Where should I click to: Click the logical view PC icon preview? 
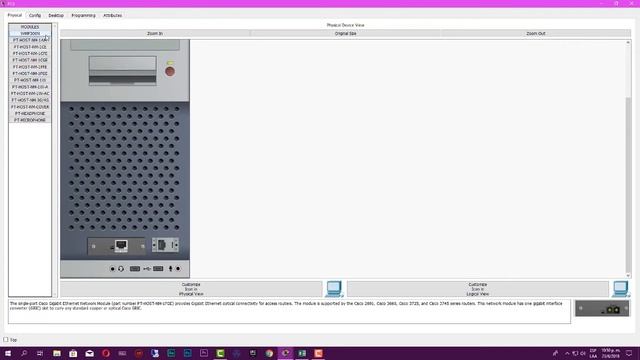[620, 289]
